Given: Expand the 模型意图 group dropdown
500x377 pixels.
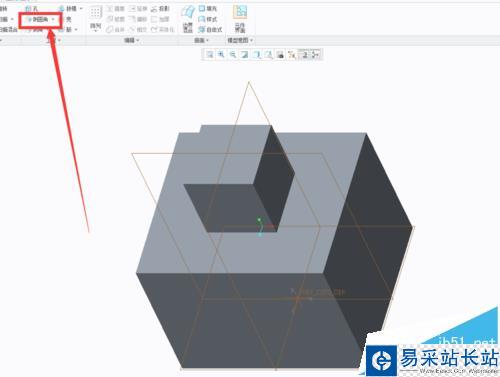Looking at the screenshot, I should [251, 40].
